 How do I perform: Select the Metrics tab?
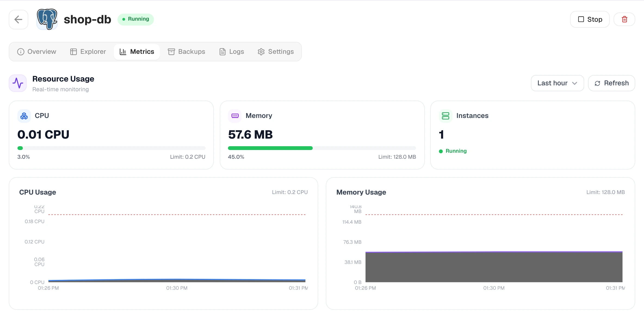(137, 52)
